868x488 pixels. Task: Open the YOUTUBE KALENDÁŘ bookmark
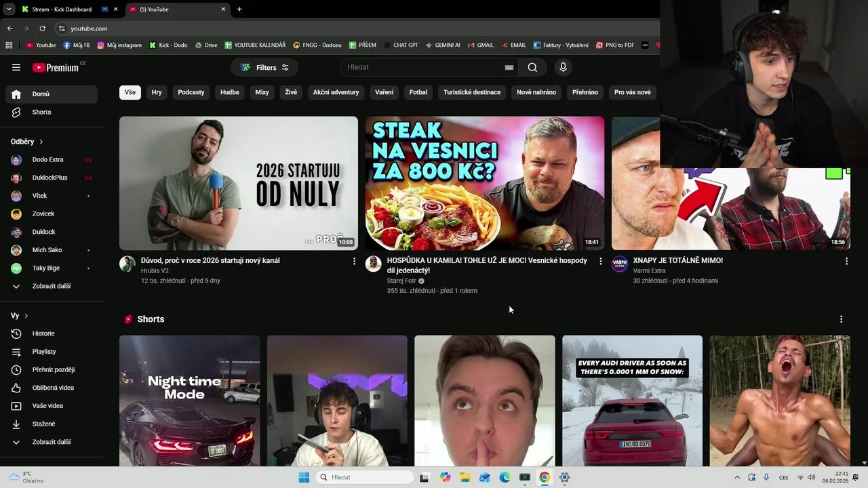pos(255,45)
